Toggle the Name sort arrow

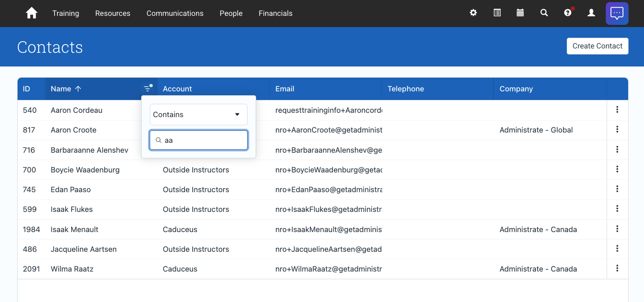coord(78,89)
